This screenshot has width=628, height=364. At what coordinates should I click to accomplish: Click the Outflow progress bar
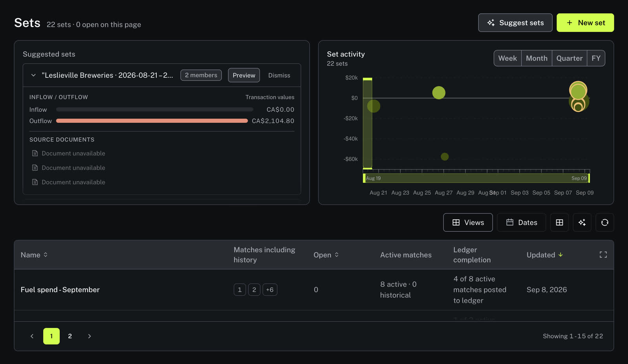[152, 121]
